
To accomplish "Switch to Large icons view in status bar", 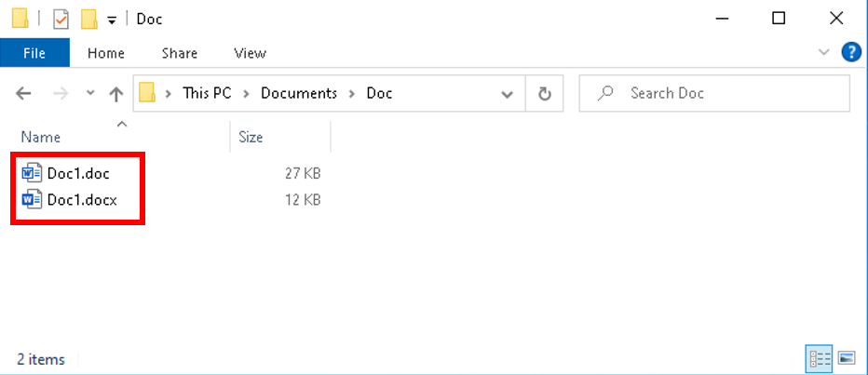I will point(847,357).
